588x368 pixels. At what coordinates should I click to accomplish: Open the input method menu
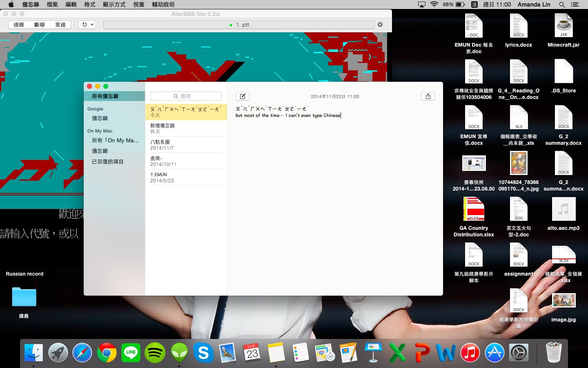(474, 4)
